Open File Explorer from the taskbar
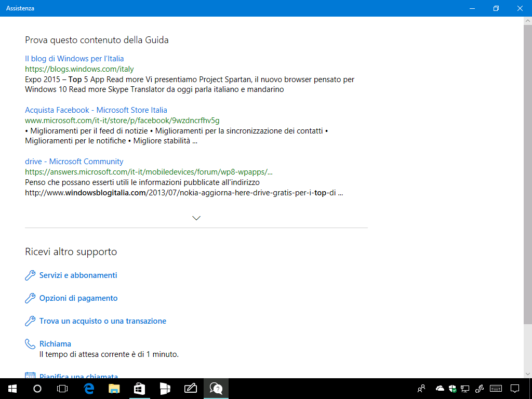This screenshot has height=399, width=532. [x=114, y=389]
